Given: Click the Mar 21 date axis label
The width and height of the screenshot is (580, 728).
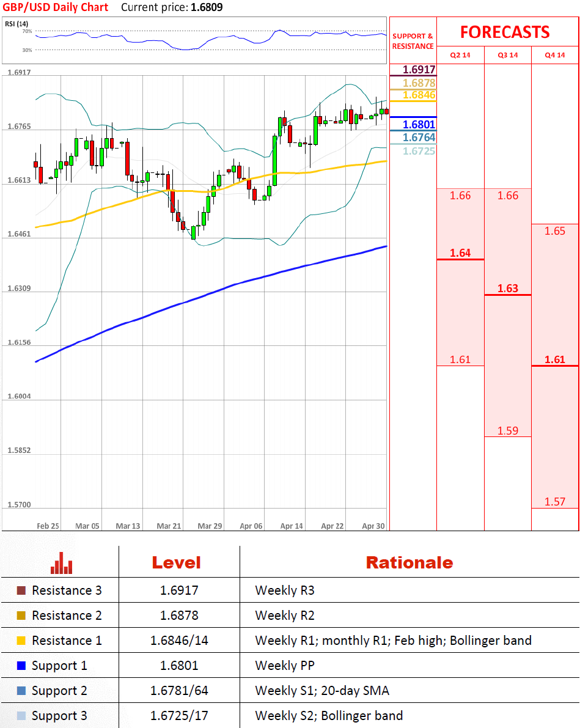Looking at the screenshot, I should (x=169, y=526).
